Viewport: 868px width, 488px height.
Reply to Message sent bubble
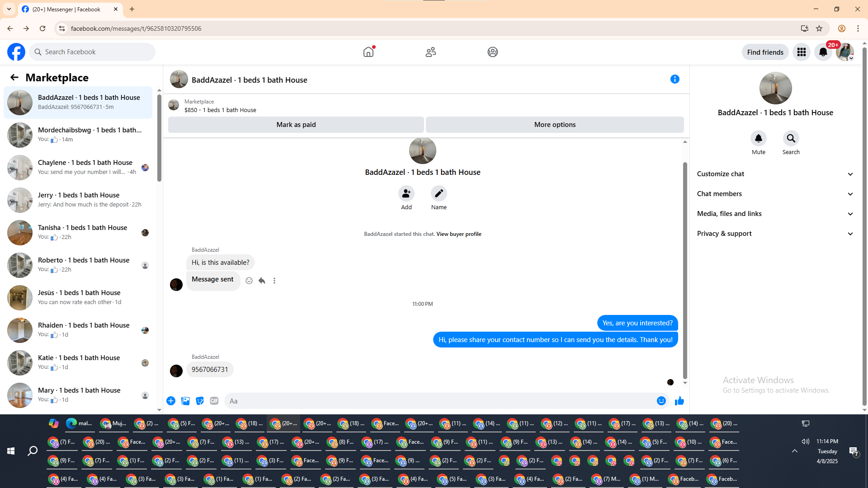pyautogui.click(x=262, y=281)
